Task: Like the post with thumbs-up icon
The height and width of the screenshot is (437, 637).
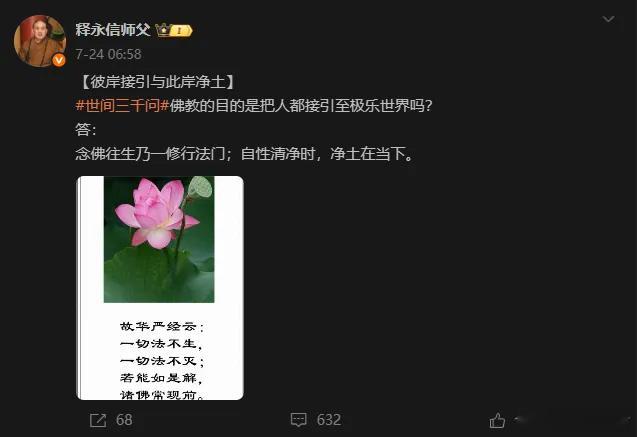Action: pyautogui.click(x=497, y=420)
